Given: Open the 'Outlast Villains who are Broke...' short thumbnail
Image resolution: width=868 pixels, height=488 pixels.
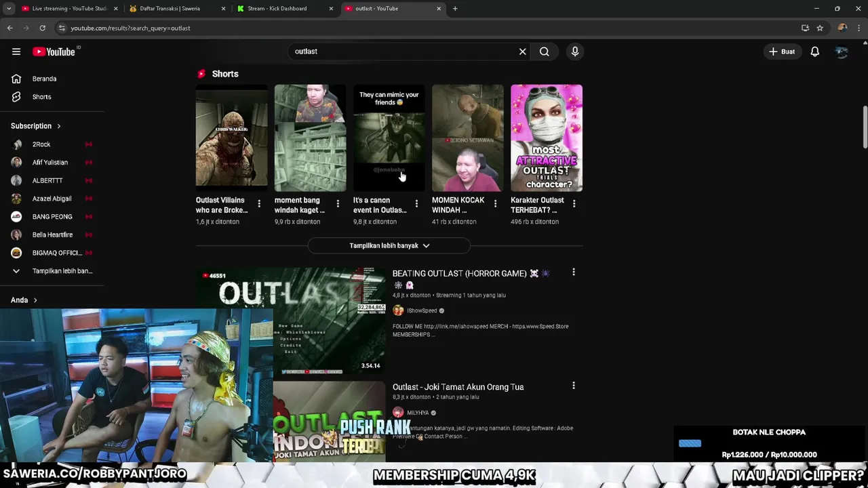Looking at the screenshot, I should (x=231, y=138).
